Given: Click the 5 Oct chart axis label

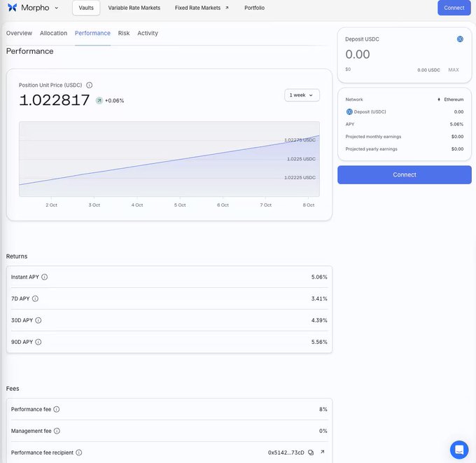Looking at the screenshot, I should click(180, 205).
